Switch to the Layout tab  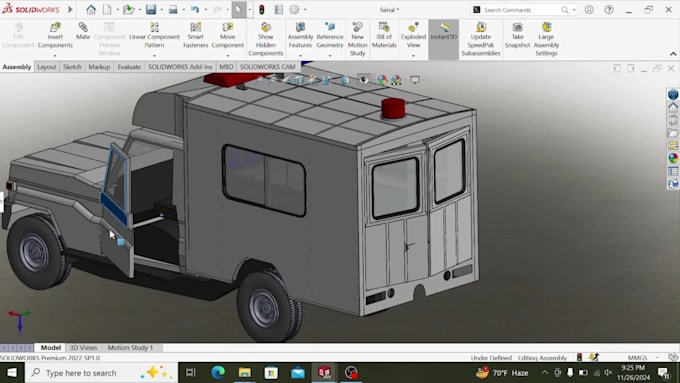(x=46, y=67)
